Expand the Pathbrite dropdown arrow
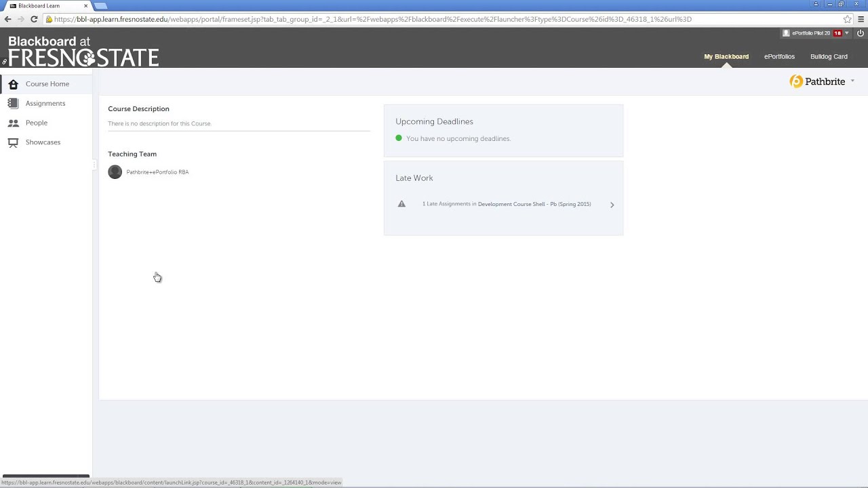Viewport: 868px width, 488px height. 852,81
